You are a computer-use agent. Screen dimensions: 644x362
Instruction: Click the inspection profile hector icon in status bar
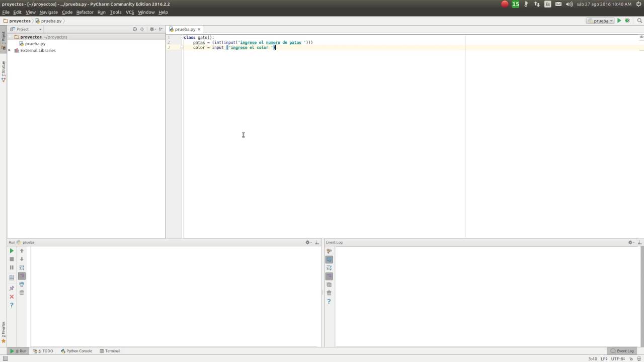(x=638, y=359)
